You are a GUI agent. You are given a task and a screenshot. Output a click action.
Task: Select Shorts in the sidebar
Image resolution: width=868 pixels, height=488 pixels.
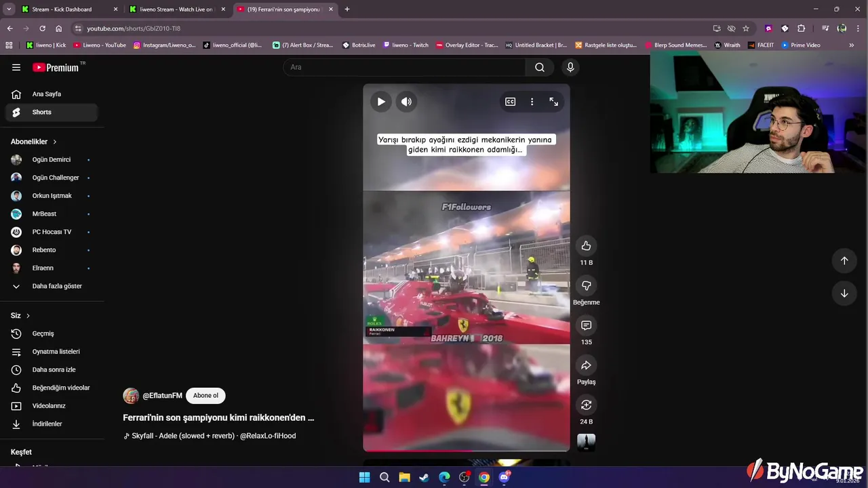pos(52,112)
